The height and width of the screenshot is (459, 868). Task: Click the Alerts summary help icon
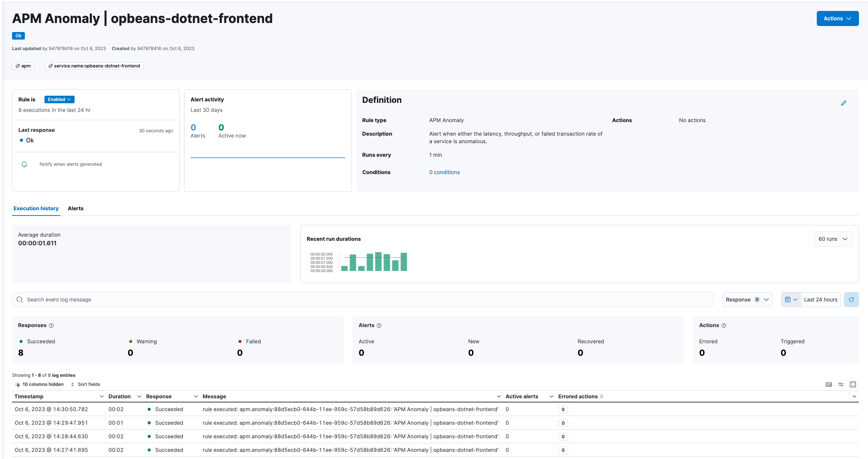point(379,326)
